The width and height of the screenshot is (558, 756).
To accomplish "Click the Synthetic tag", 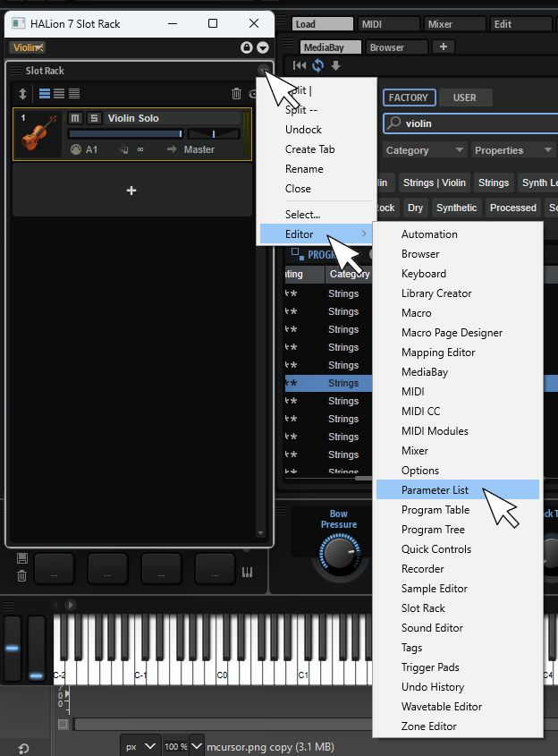I will point(456,208).
